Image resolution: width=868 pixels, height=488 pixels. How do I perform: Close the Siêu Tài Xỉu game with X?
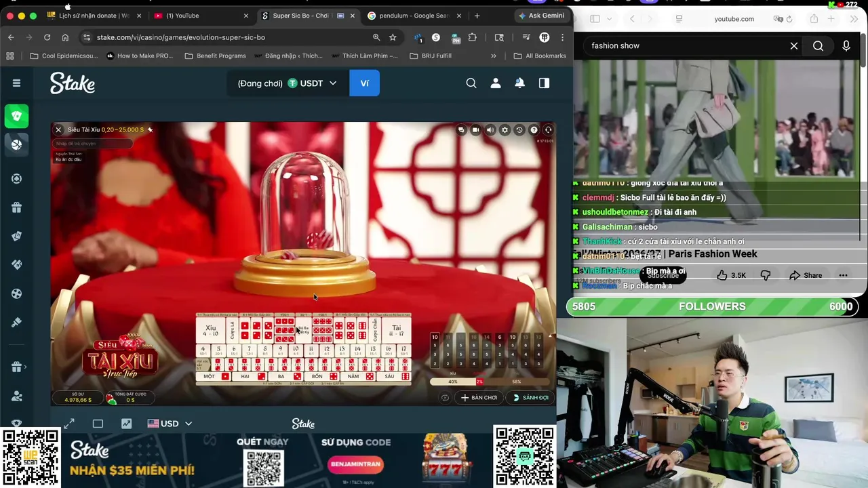point(58,129)
